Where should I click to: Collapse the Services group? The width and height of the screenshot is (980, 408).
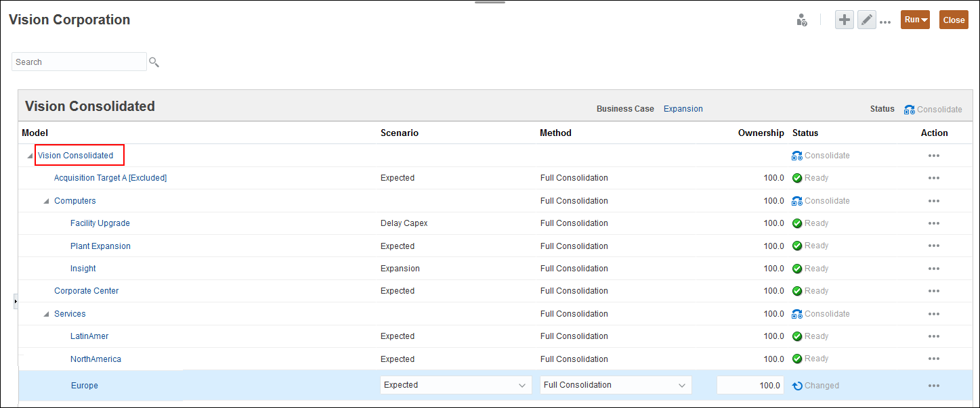click(46, 314)
